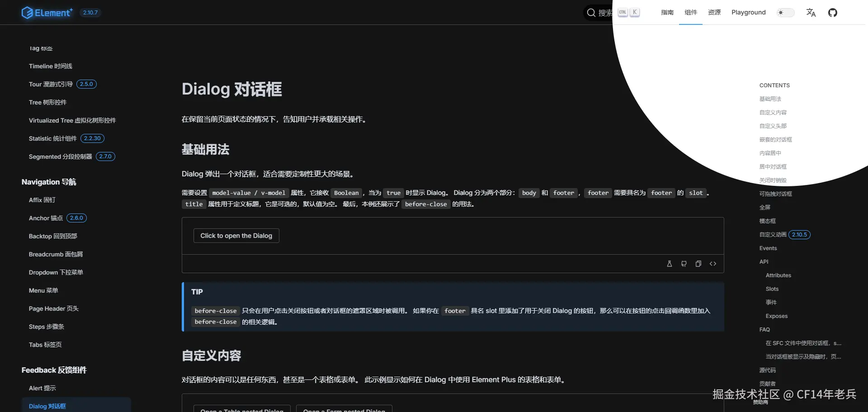This screenshot has height=412, width=868.
Task: Open Segmented 分段控制器 sidebar page
Action: point(61,156)
